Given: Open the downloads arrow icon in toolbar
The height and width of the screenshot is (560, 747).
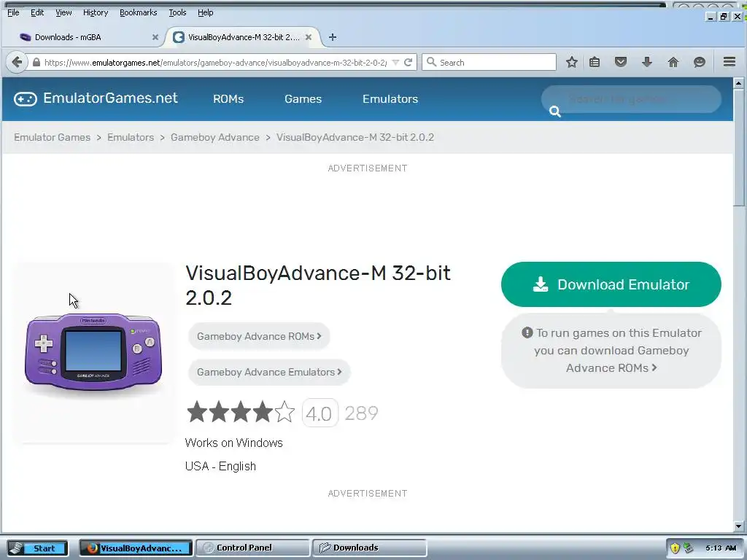Looking at the screenshot, I should pyautogui.click(x=646, y=62).
